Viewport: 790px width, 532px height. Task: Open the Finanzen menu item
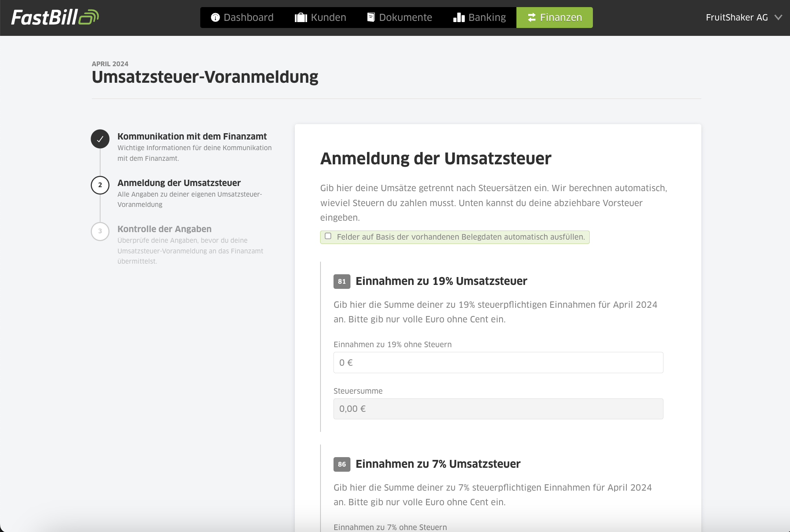click(x=555, y=17)
